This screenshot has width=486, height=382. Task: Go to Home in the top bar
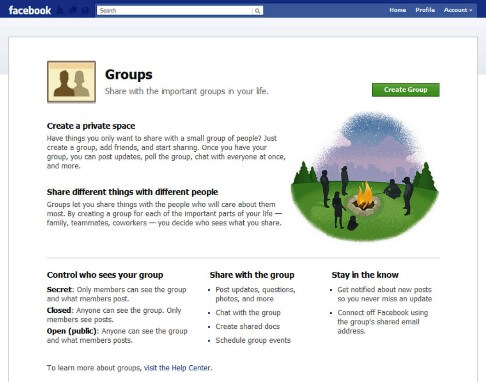(x=398, y=10)
